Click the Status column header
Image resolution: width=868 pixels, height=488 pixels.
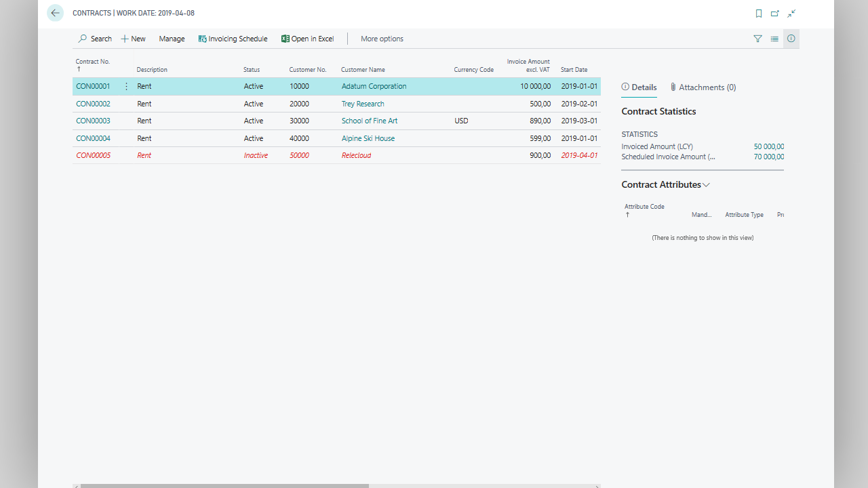pos(252,70)
